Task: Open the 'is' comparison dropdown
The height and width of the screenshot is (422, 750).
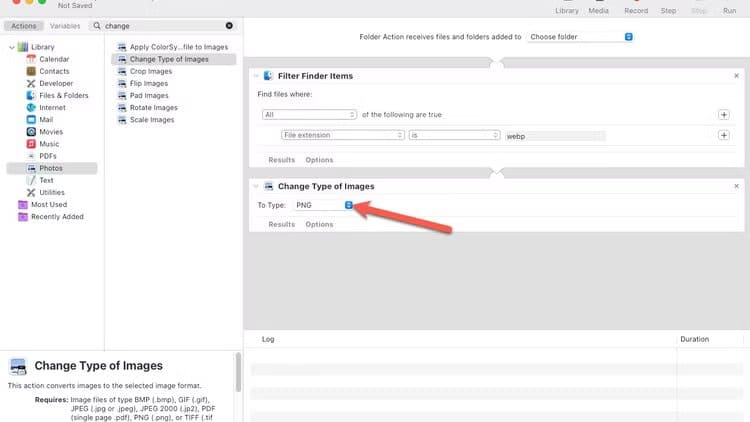Action: [454, 135]
